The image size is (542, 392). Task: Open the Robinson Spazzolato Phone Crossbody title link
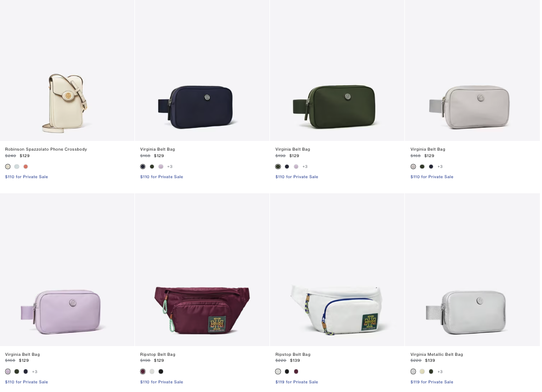[46, 150]
